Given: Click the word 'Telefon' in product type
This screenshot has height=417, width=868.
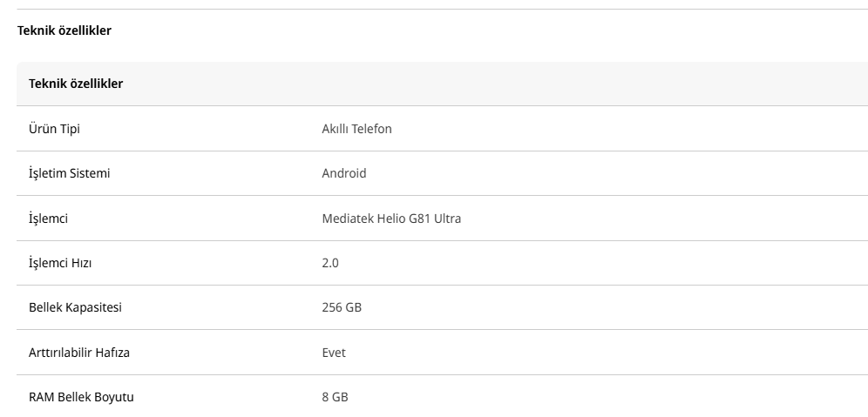Looking at the screenshot, I should pos(371,129).
